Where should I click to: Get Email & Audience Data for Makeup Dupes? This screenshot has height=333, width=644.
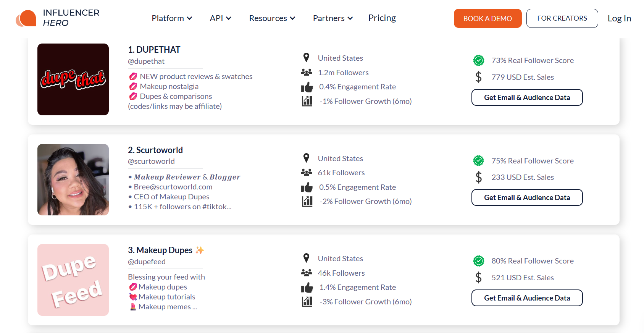tap(527, 298)
